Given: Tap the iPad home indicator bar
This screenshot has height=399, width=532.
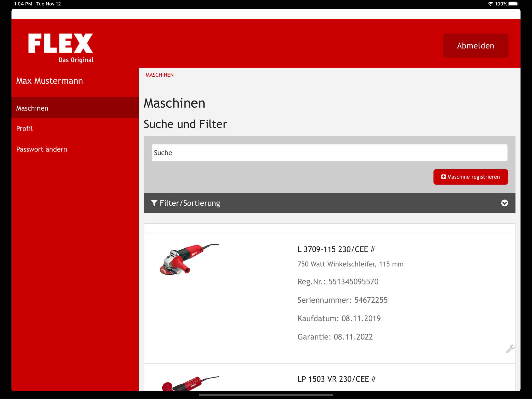Looking at the screenshot, I should pos(266,395).
